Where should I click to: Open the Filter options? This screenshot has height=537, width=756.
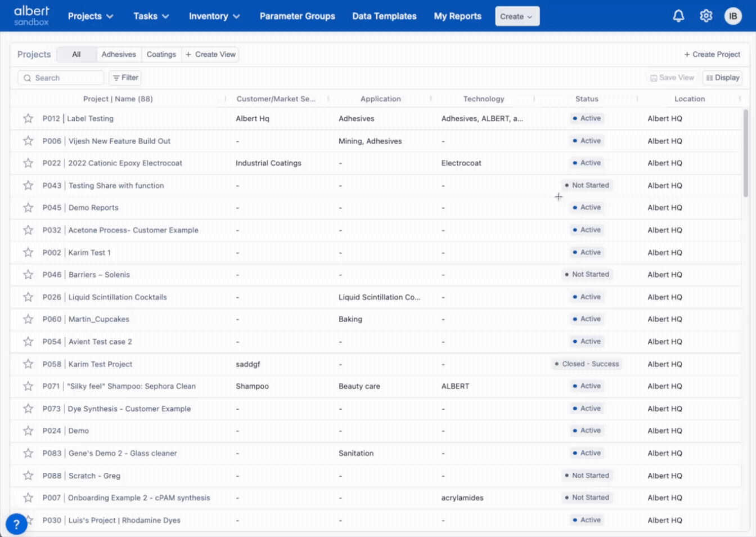click(125, 78)
